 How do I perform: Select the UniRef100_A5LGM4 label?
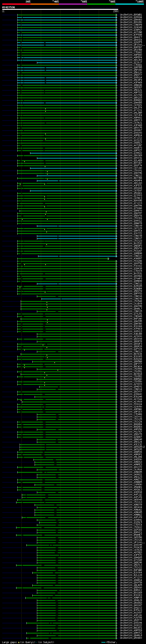pyautogui.click(x=131, y=457)
